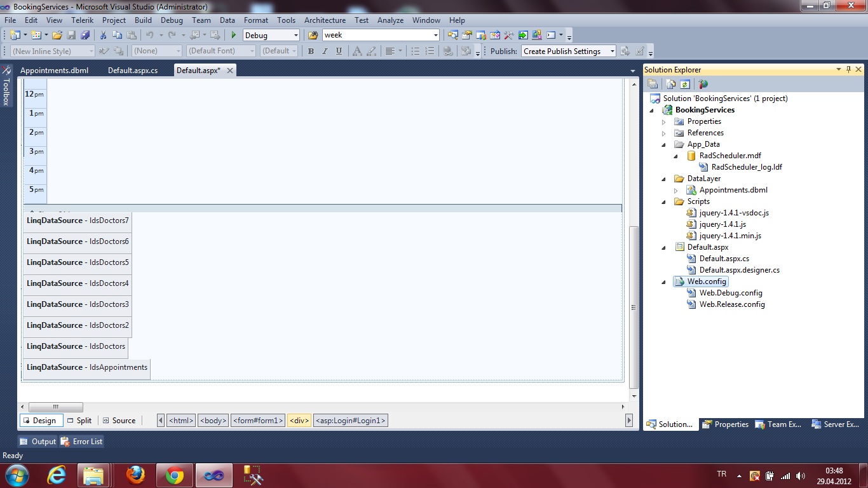This screenshot has width=868, height=488.
Task: Open the Toolbox window from the toolbar icon
Action: pyautogui.click(x=509, y=36)
